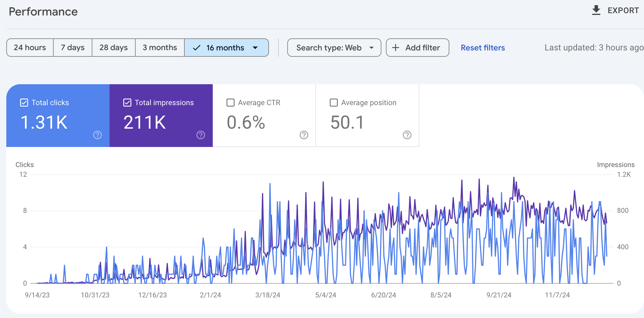Click the export download icon

(x=596, y=10)
